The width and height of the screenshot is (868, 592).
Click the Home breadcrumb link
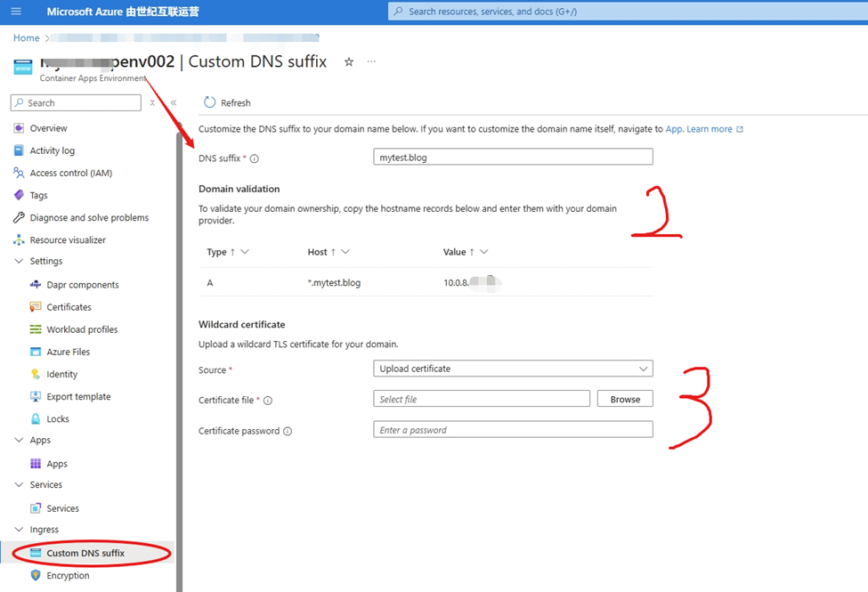pyautogui.click(x=26, y=38)
